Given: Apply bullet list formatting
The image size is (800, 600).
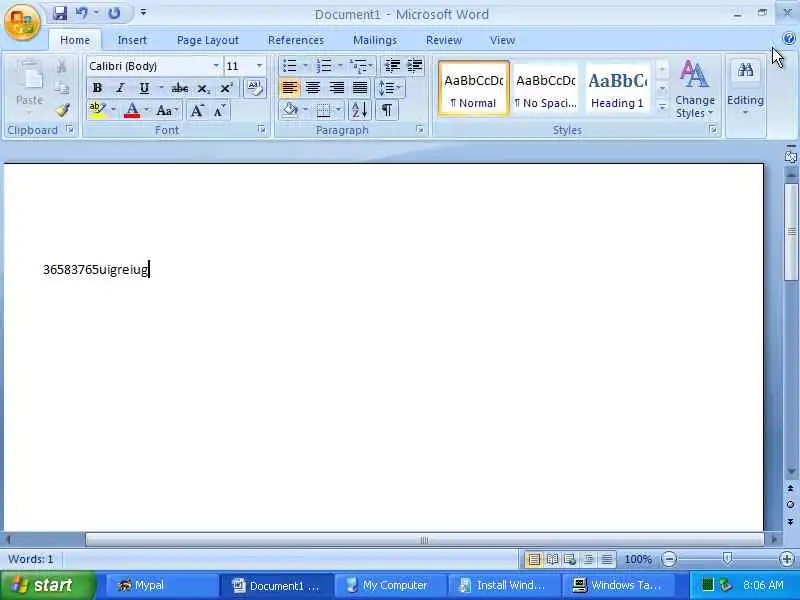Looking at the screenshot, I should click(290, 66).
